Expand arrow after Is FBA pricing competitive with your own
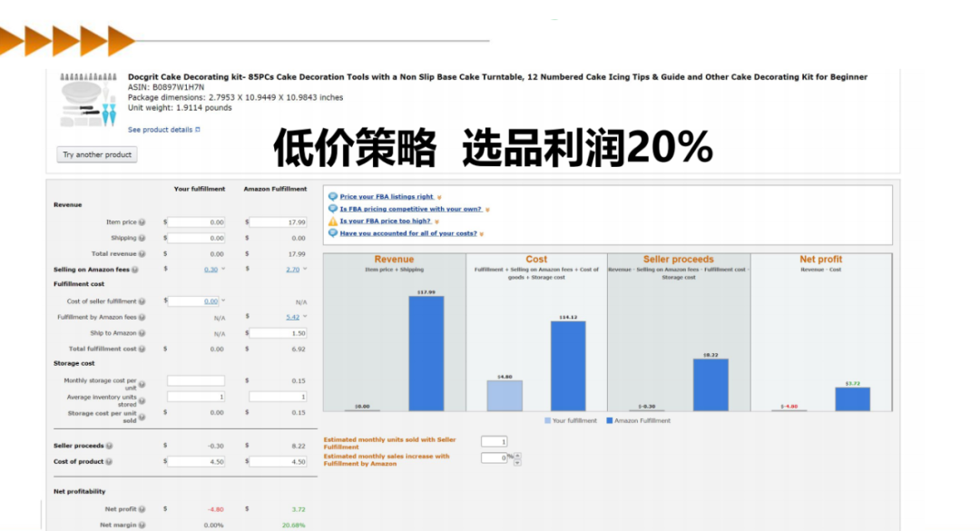Image resolution: width=980 pixels, height=531 pixels. click(487, 210)
